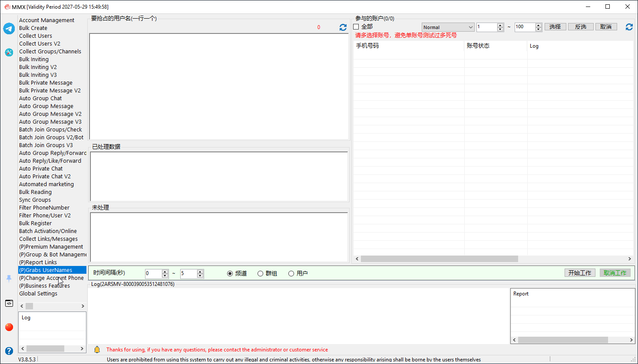Open the help question mark icon
This screenshot has width=638, height=364.
pyautogui.click(x=9, y=351)
